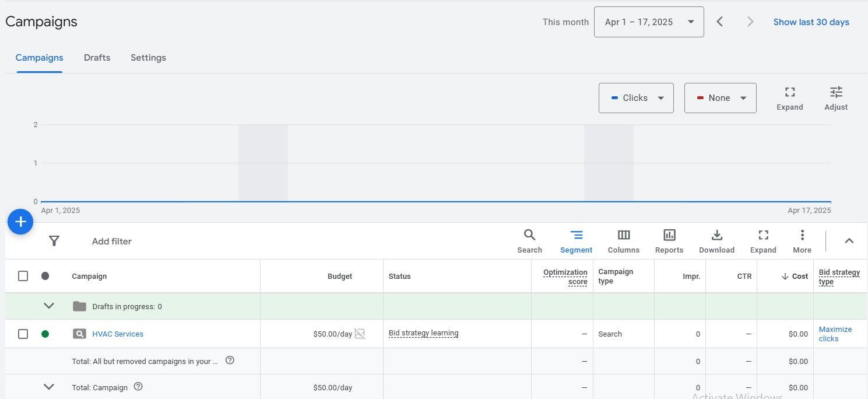Check the HVAC Services row checkbox

pos(23,334)
